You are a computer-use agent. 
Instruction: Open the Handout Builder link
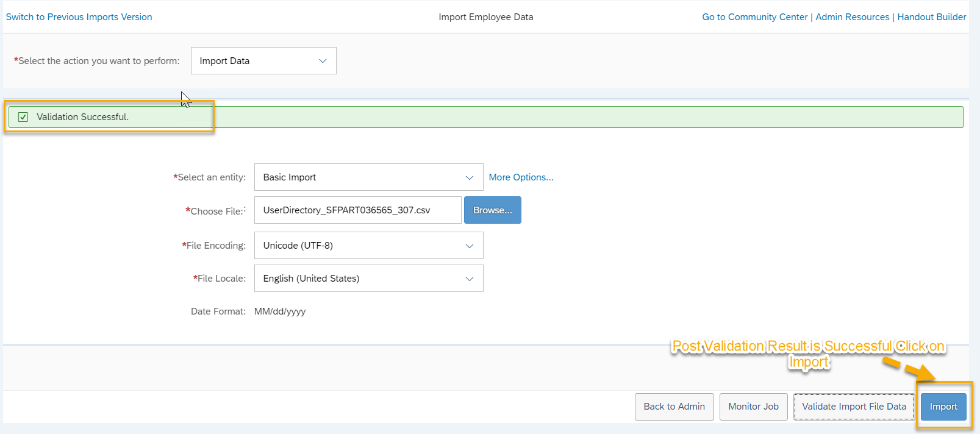(x=931, y=17)
